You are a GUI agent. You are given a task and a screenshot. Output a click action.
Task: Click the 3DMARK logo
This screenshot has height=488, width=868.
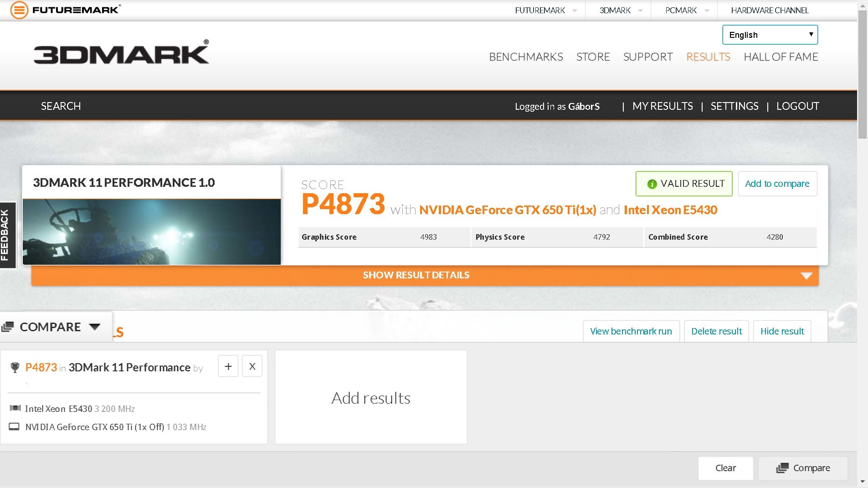tap(121, 52)
